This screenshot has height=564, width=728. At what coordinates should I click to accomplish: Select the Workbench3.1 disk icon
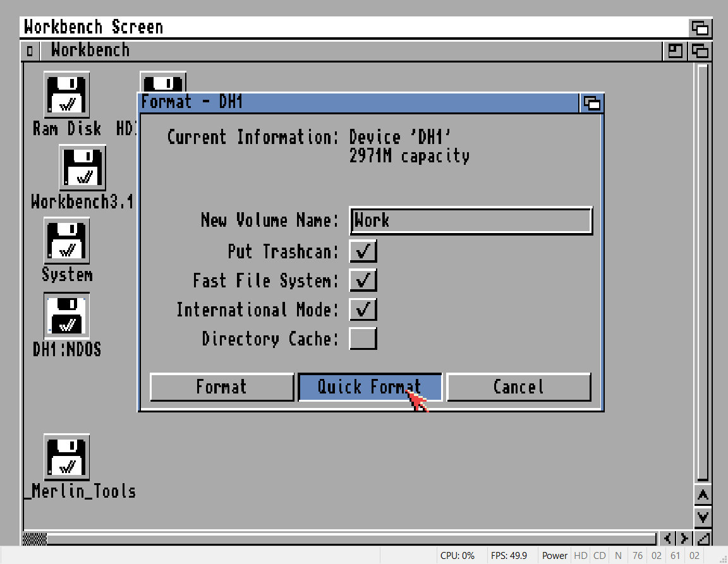point(82,167)
